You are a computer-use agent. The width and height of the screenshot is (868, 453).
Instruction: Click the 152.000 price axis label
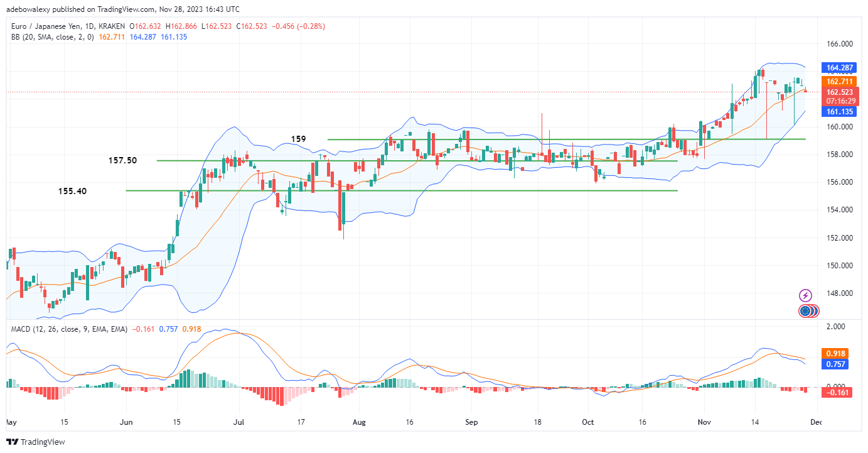pos(841,238)
